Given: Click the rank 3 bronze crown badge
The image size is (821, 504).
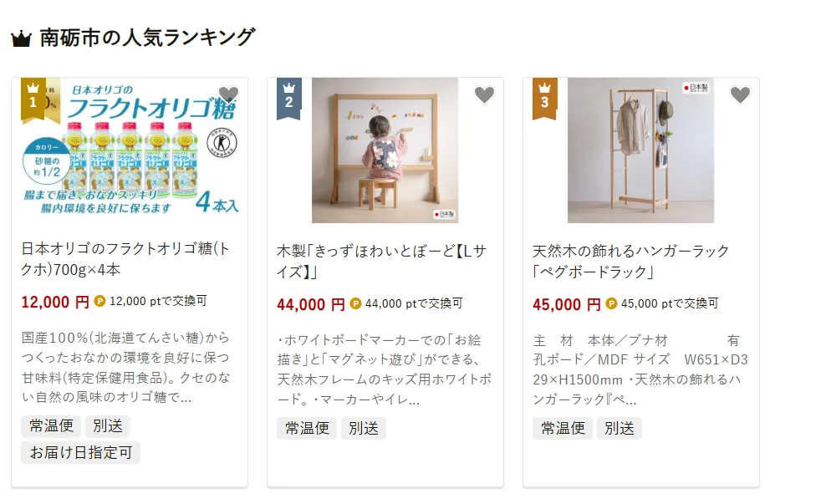Looking at the screenshot, I should [x=545, y=98].
